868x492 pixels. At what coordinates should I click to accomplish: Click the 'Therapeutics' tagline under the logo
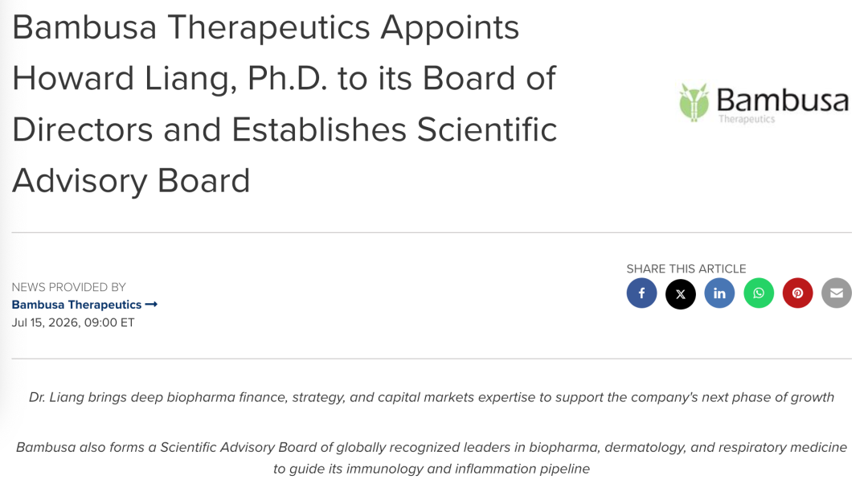746,119
